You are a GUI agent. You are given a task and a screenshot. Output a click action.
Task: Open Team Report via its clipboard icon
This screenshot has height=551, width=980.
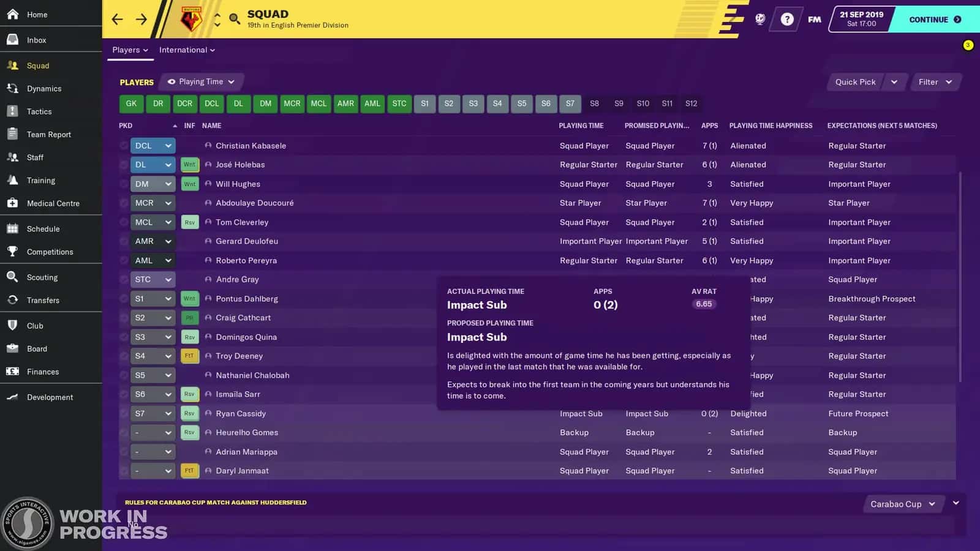(12, 134)
